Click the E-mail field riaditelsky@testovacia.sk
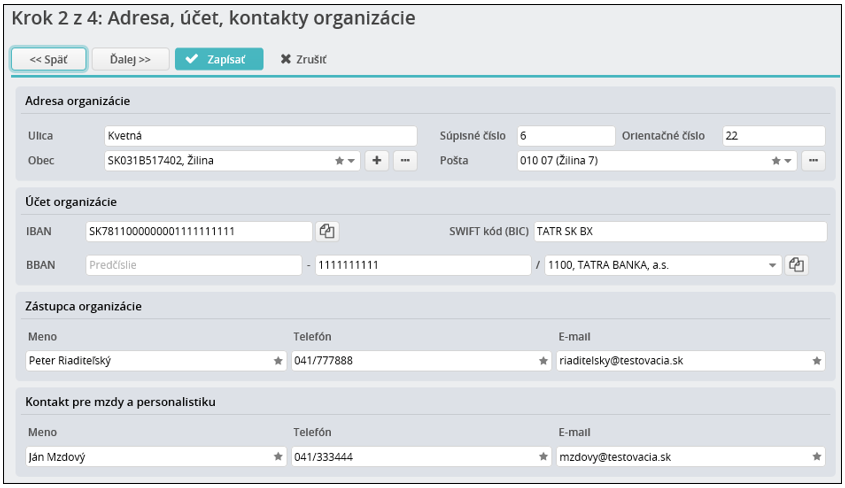The image size is (845, 488). pyautogui.click(x=691, y=361)
